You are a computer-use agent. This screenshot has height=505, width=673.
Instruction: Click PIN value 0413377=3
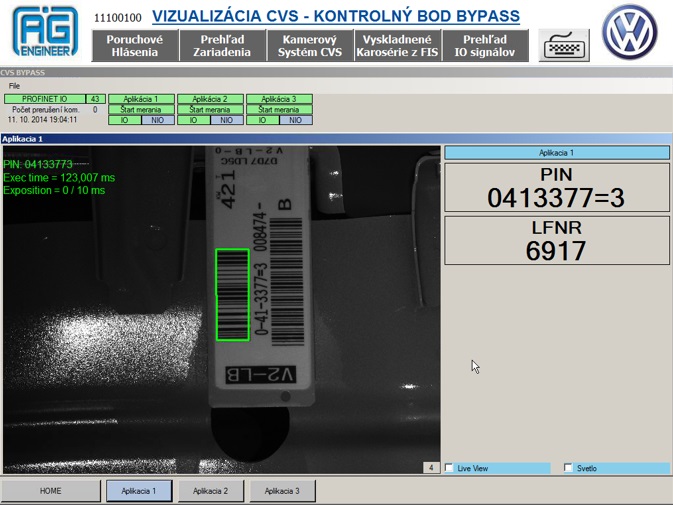pyautogui.click(x=556, y=198)
